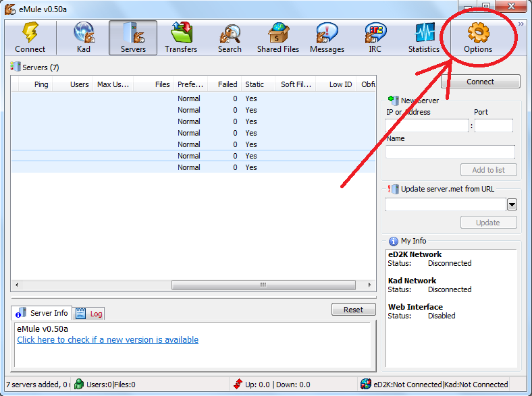This screenshot has width=532, height=396.
Task: Click the Log tab notepad icon
Action: 80,314
